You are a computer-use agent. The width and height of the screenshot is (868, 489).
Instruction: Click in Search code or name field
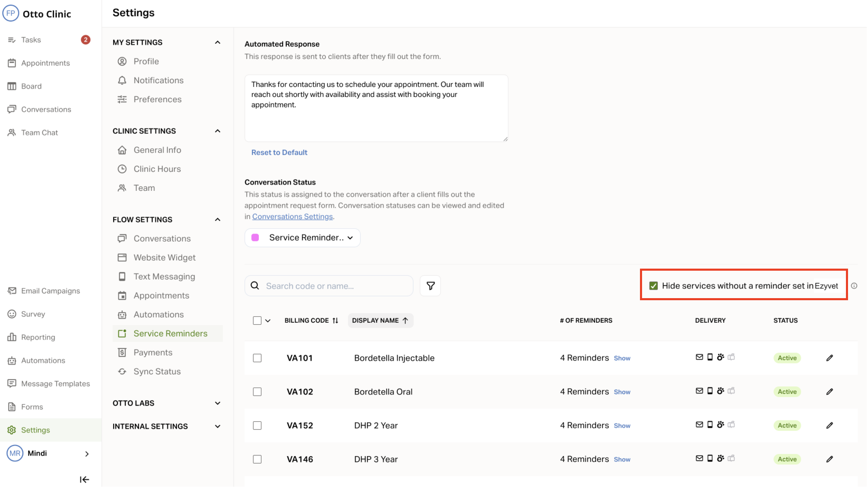(x=329, y=286)
